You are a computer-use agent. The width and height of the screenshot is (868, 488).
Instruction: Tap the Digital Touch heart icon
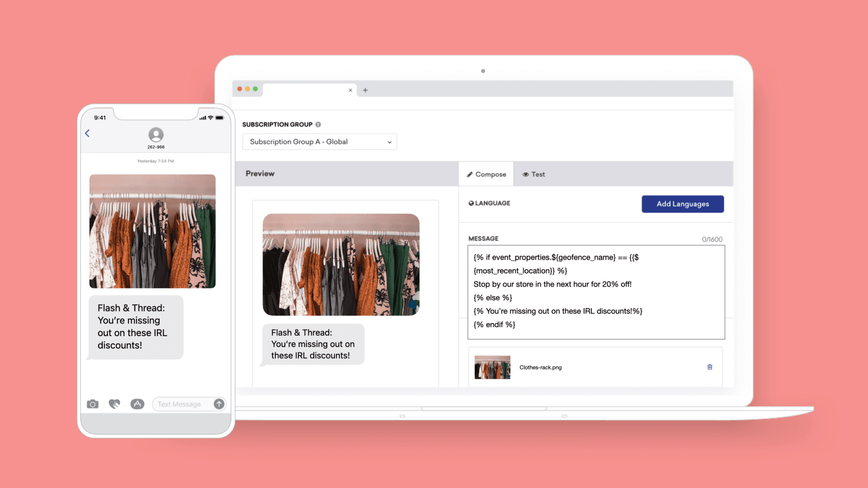[114, 404]
